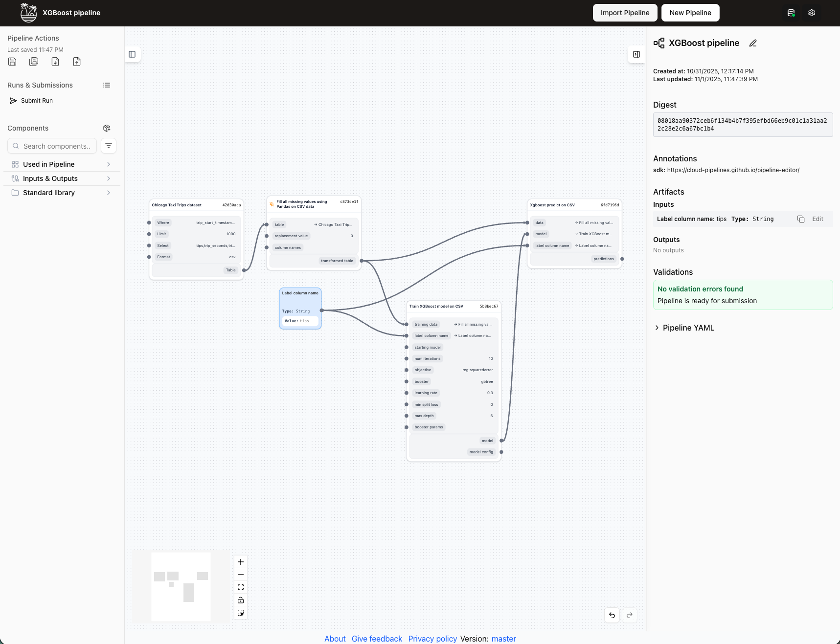Click the export pipeline file icon
This screenshot has height=644, width=840.
pos(55,62)
